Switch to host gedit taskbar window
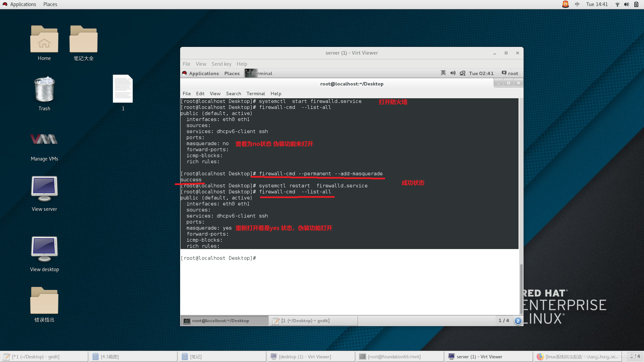Image resolution: width=644 pixels, height=362 pixels. 45,357
